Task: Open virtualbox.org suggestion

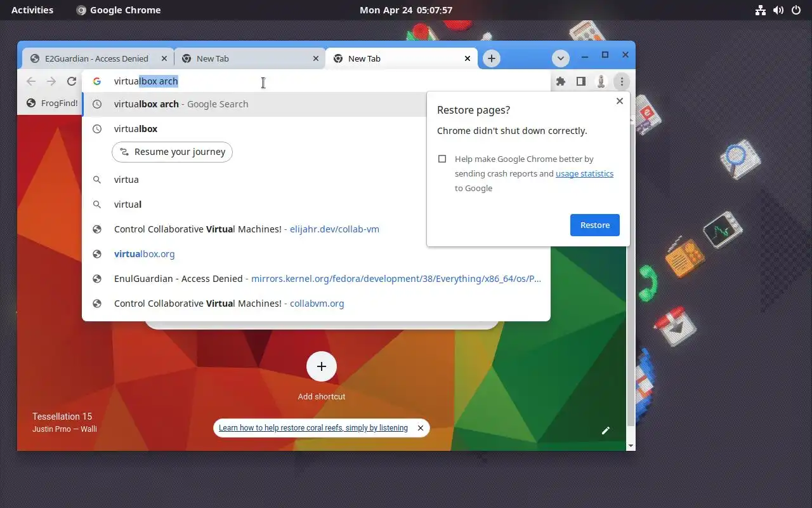Action: pos(316,254)
